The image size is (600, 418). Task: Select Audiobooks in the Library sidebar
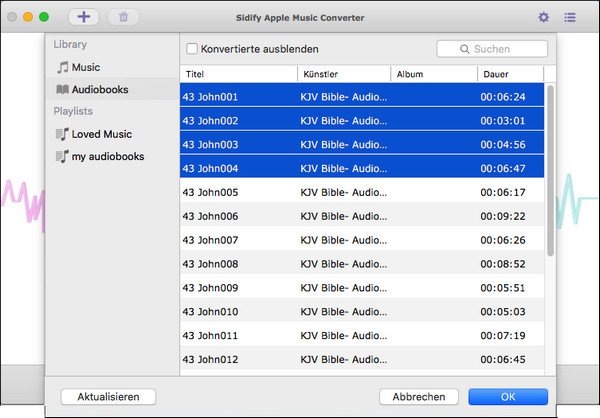click(112, 90)
